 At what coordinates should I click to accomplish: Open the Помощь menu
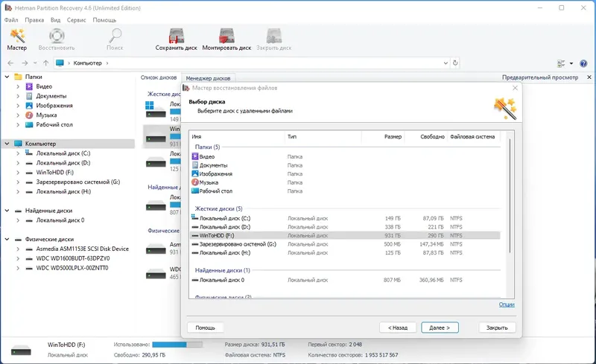click(x=104, y=20)
